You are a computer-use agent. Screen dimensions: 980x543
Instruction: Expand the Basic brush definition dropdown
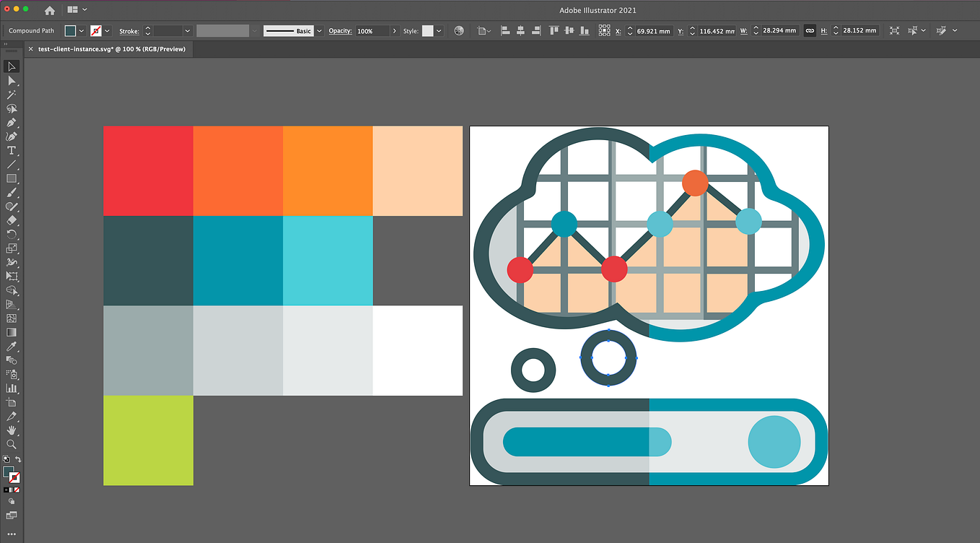tap(320, 31)
